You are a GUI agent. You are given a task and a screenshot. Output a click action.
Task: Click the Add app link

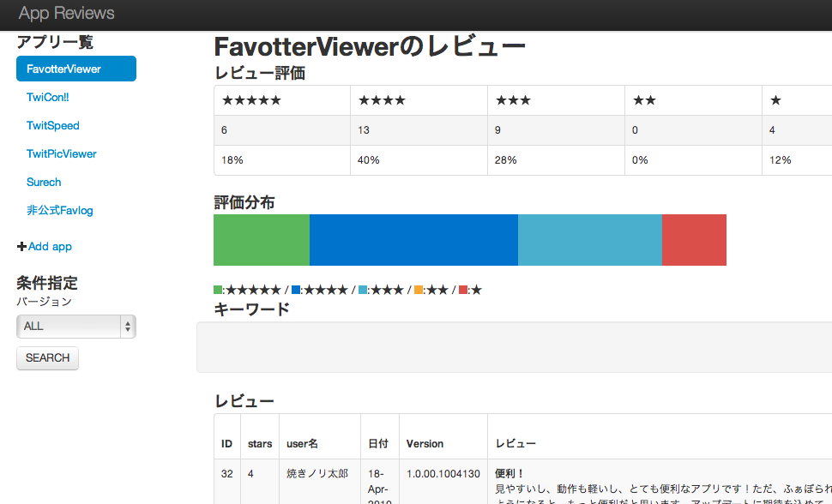pyautogui.click(x=50, y=246)
